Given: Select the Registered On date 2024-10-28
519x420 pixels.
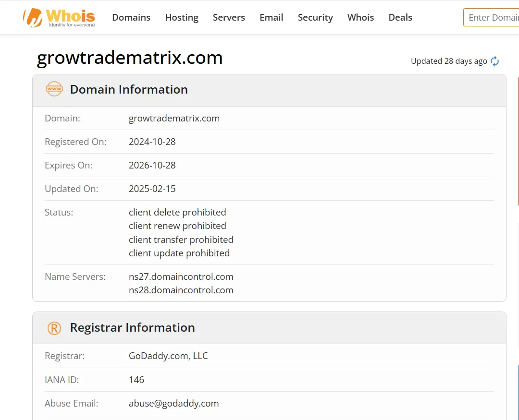Looking at the screenshot, I should tap(152, 142).
